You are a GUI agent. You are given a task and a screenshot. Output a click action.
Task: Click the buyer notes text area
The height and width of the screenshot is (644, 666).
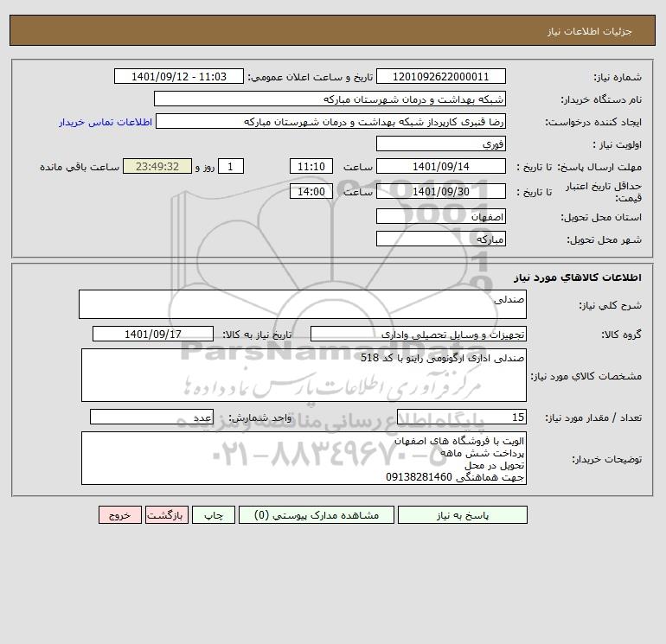point(304,458)
